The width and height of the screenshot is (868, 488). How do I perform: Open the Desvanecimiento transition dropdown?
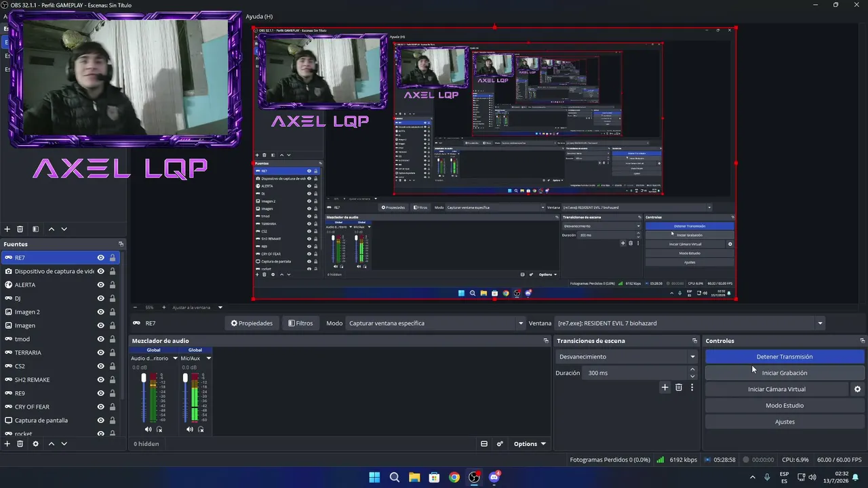click(626, 357)
